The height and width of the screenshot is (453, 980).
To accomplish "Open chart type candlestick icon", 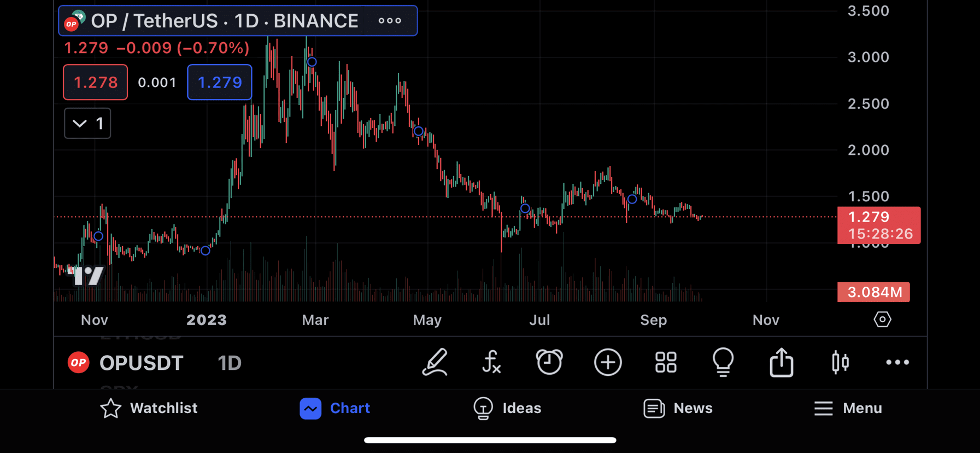I will (x=840, y=362).
